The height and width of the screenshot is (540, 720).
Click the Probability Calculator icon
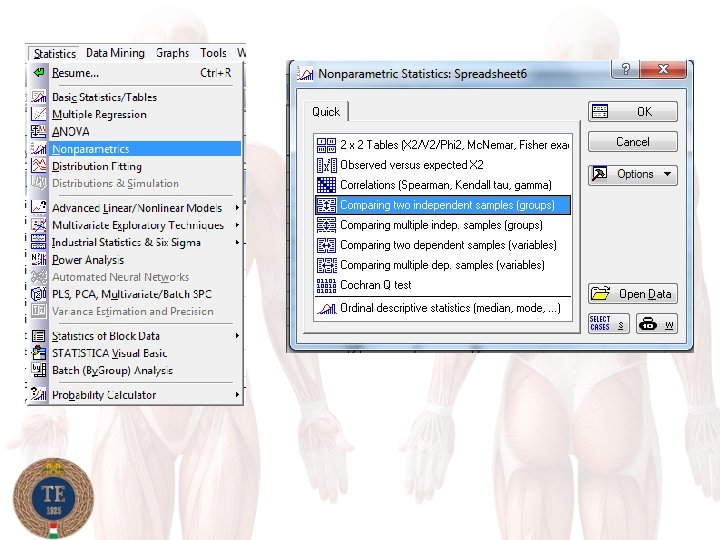point(39,394)
